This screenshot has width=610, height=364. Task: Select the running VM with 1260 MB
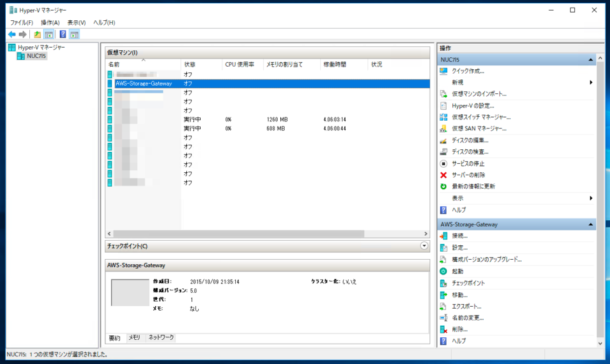click(x=268, y=120)
